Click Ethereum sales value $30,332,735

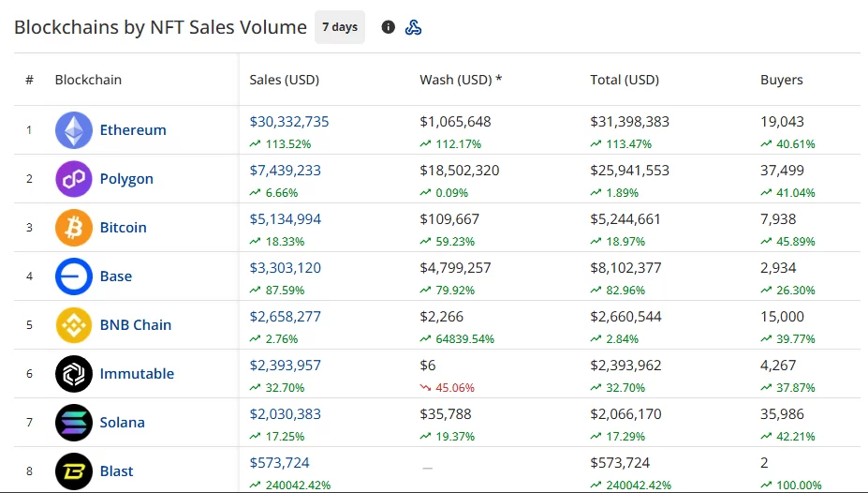point(289,122)
